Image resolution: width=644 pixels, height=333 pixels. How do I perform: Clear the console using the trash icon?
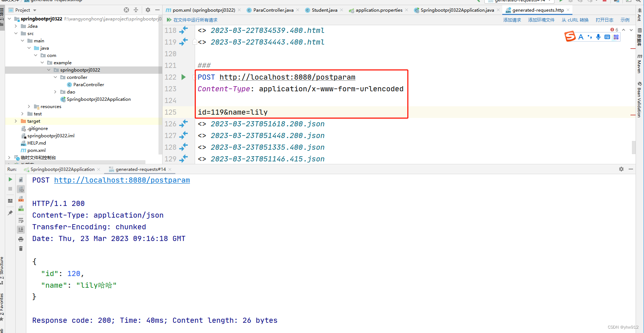click(x=21, y=249)
